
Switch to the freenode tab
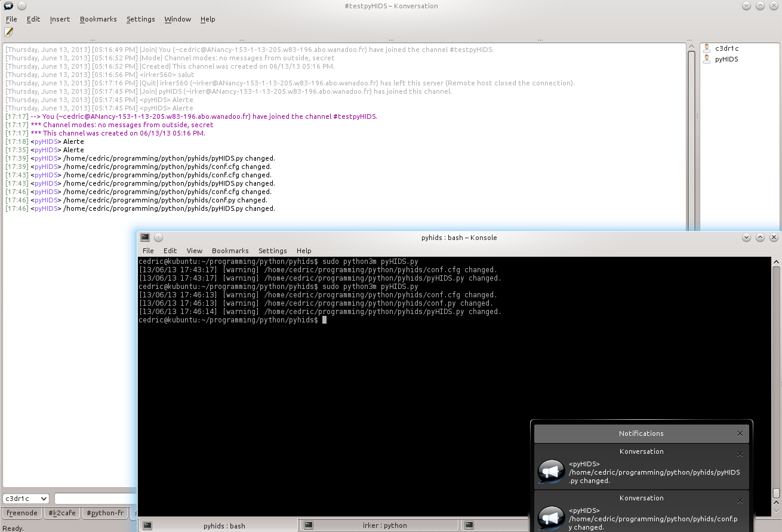pos(23,513)
